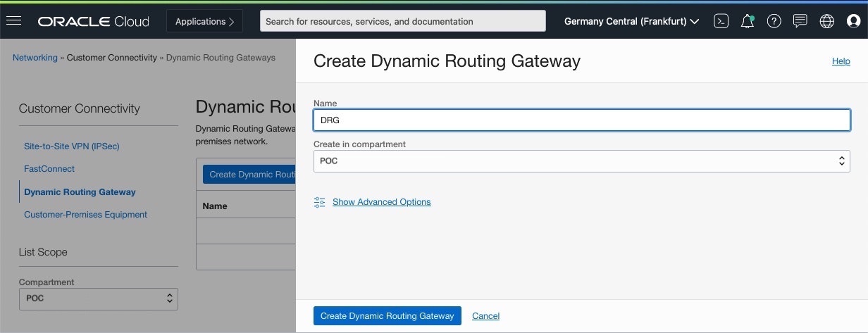Open the Create in compartment dropdown
Image resolution: width=868 pixels, height=333 pixels.
click(581, 161)
